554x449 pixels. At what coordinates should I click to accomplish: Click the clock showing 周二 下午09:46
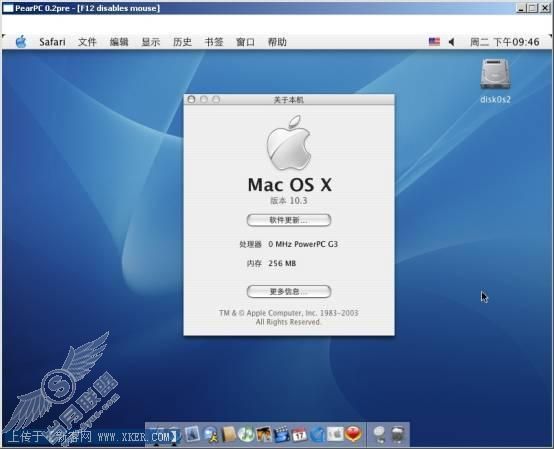coord(505,42)
